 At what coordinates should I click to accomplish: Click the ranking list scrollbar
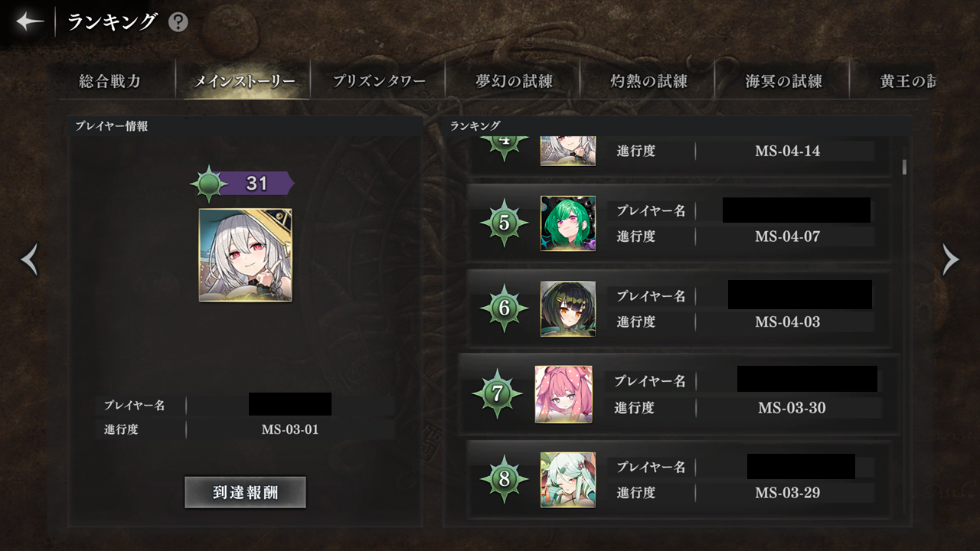(904, 167)
